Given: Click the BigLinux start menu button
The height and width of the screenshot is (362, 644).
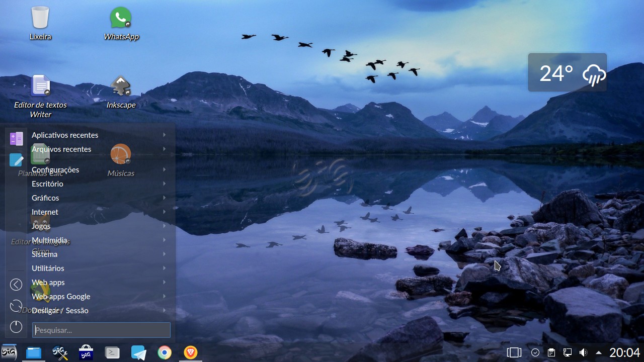Looking at the screenshot, I should coord(9,352).
